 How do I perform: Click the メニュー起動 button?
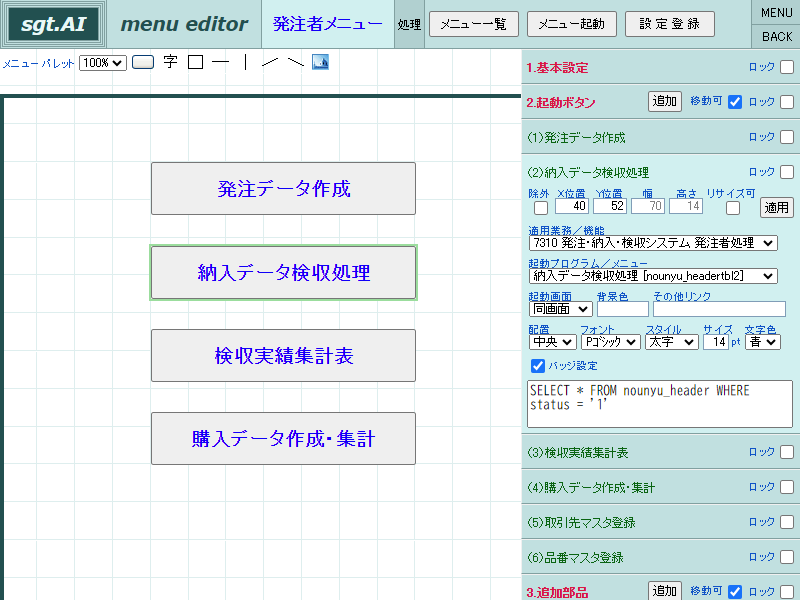tap(571, 24)
